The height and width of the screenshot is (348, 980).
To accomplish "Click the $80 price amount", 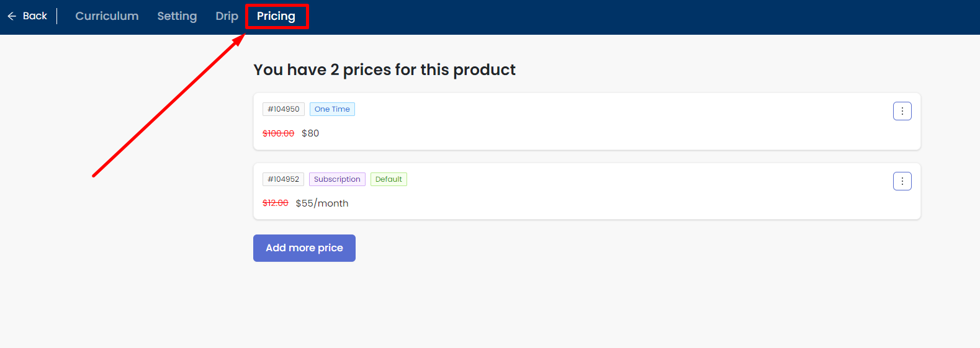I will point(310,133).
